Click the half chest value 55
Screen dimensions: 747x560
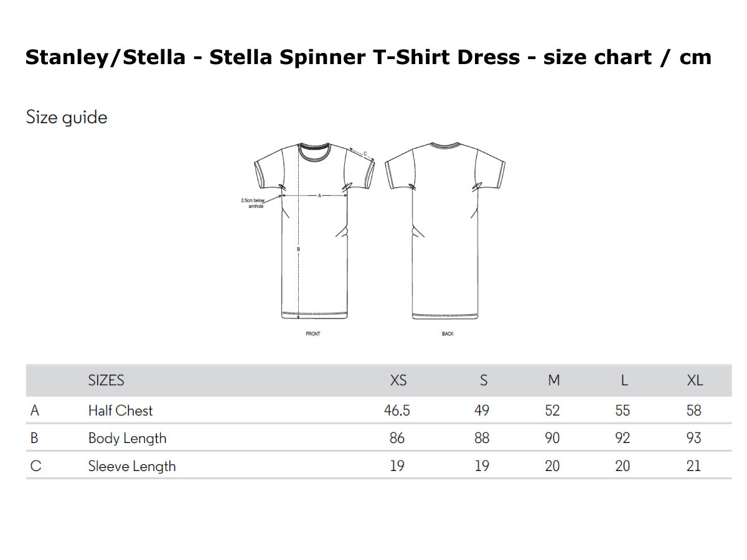[x=622, y=411]
